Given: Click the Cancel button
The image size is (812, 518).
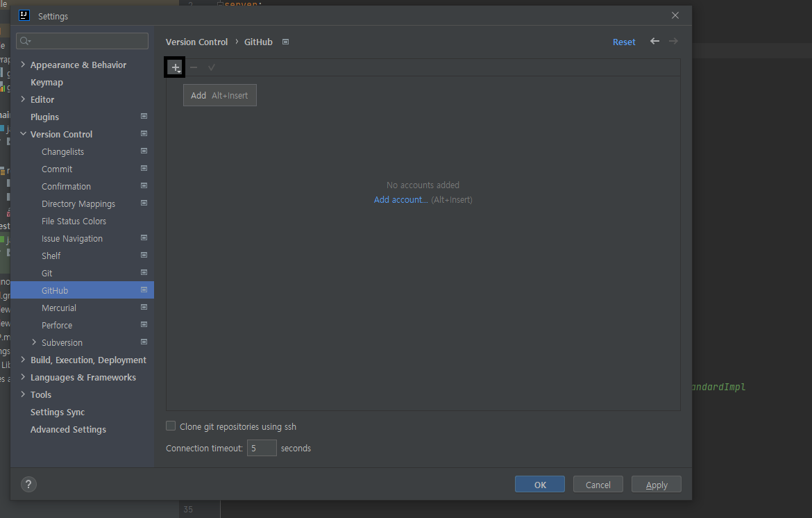Looking at the screenshot, I should (x=598, y=485).
